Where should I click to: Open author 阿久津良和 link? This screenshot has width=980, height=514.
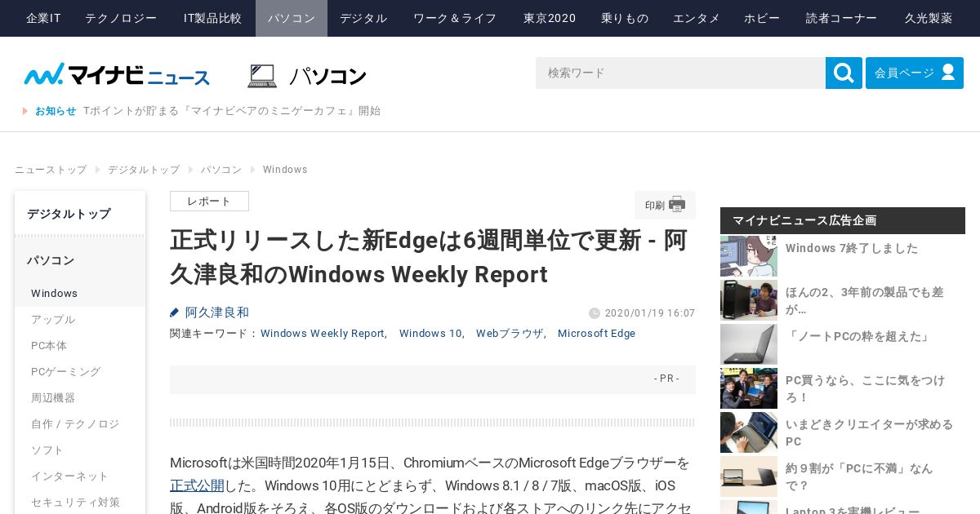click(216, 312)
